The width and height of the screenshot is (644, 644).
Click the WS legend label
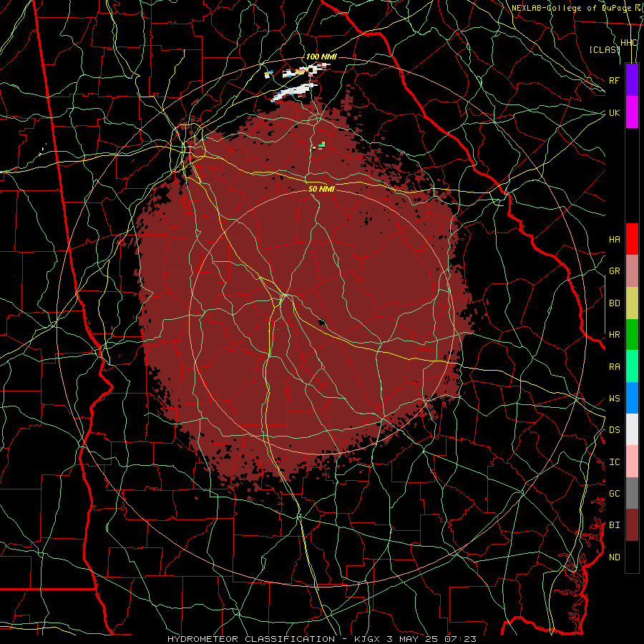click(x=614, y=399)
